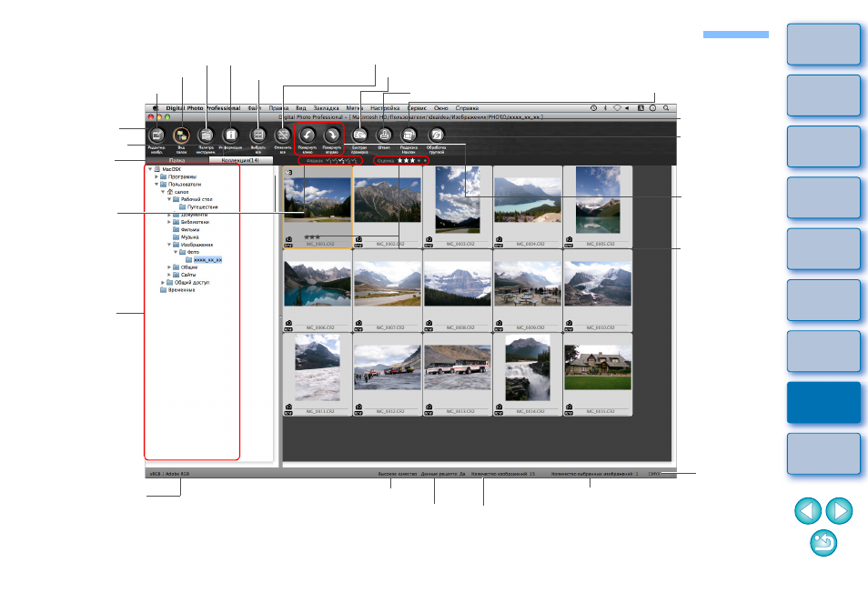The height and width of the screenshot is (613, 868).
Task: Select the turquoise lake thumbnail IMG_0004.CR2
Action: click(528, 207)
